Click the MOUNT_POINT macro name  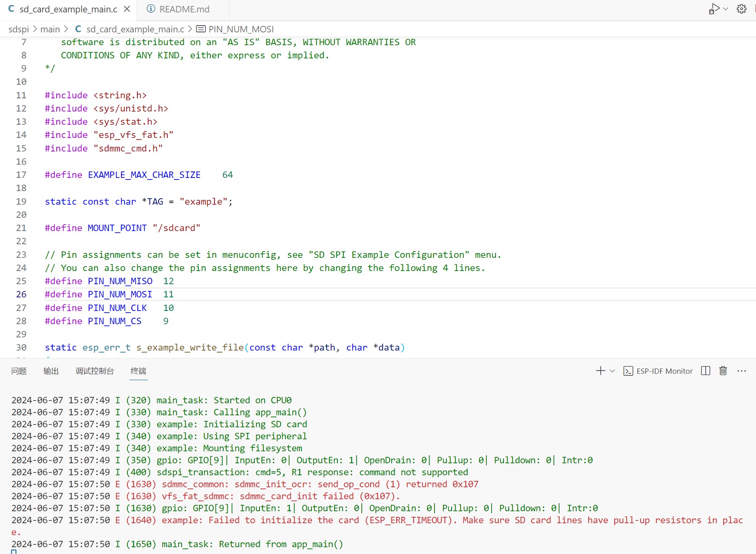[x=117, y=228]
